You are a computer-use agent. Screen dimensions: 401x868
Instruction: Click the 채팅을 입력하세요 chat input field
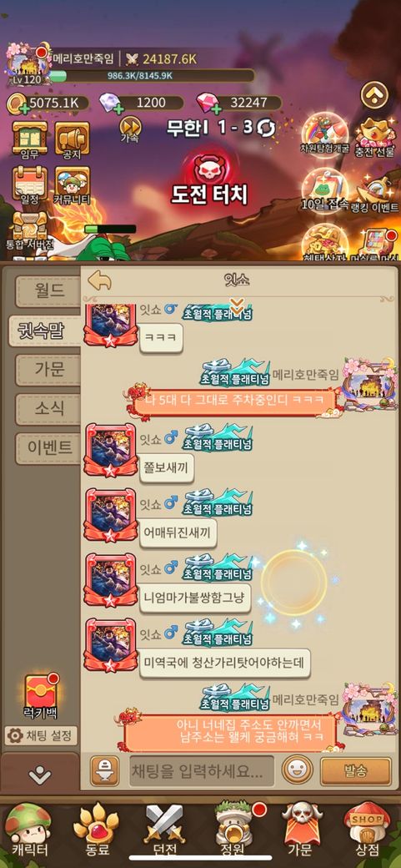tap(202, 770)
